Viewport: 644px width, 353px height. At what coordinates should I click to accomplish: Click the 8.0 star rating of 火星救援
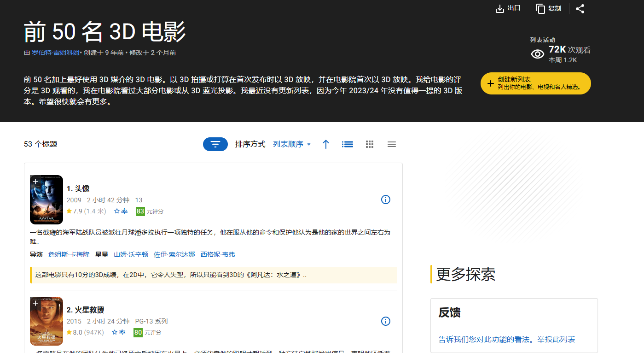pyautogui.click(x=85, y=332)
